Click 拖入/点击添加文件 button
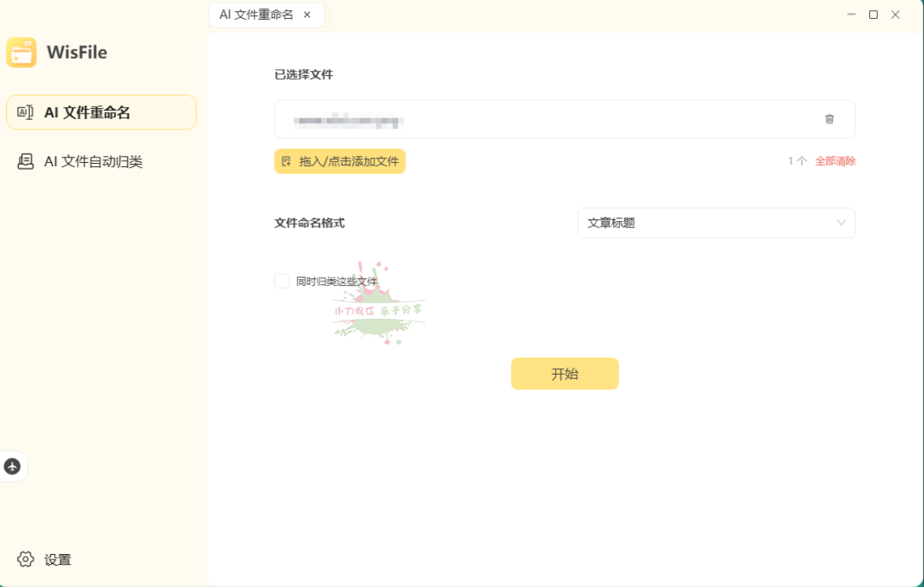Image resolution: width=924 pixels, height=587 pixels. click(340, 161)
